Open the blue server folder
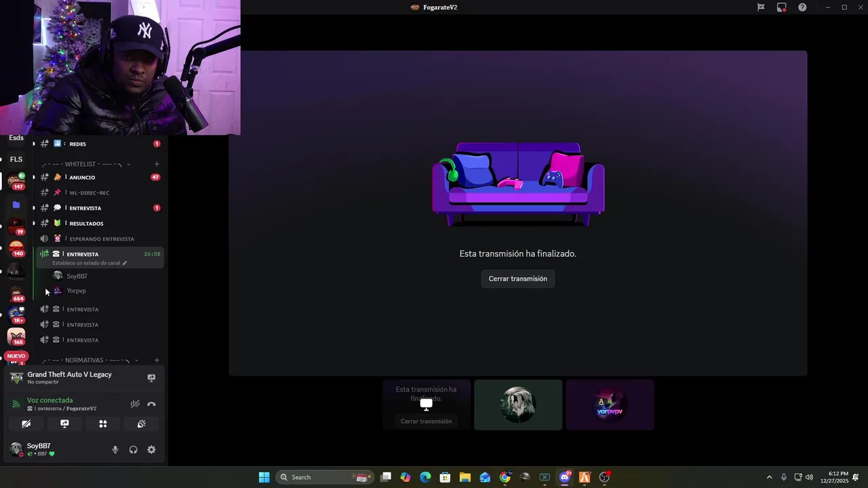The width and height of the screenshot is (868, 488). coord(16,205)
